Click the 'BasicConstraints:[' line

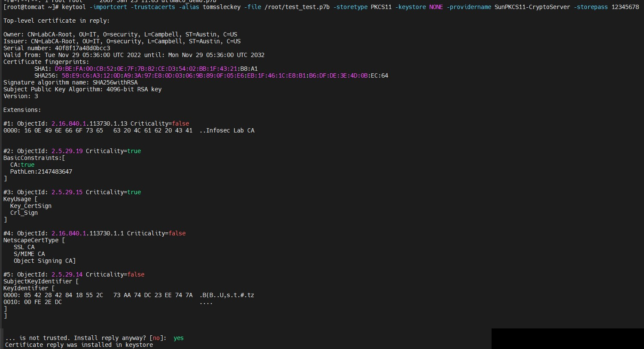click(x=34, y=158)
